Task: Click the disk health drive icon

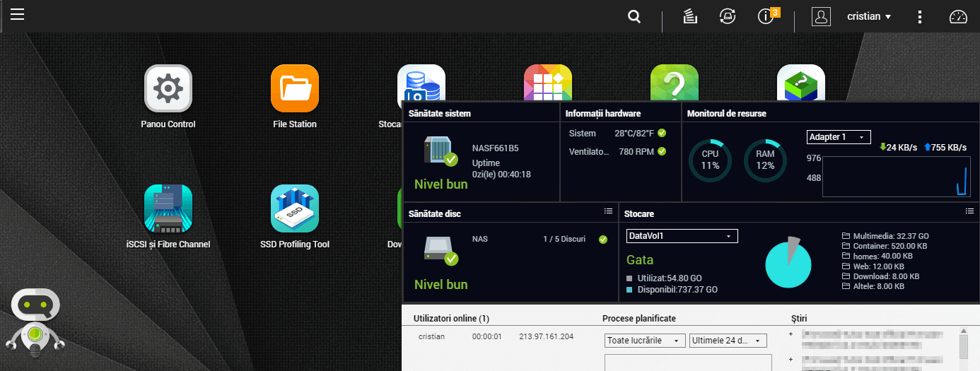Action: pos(440,249)
